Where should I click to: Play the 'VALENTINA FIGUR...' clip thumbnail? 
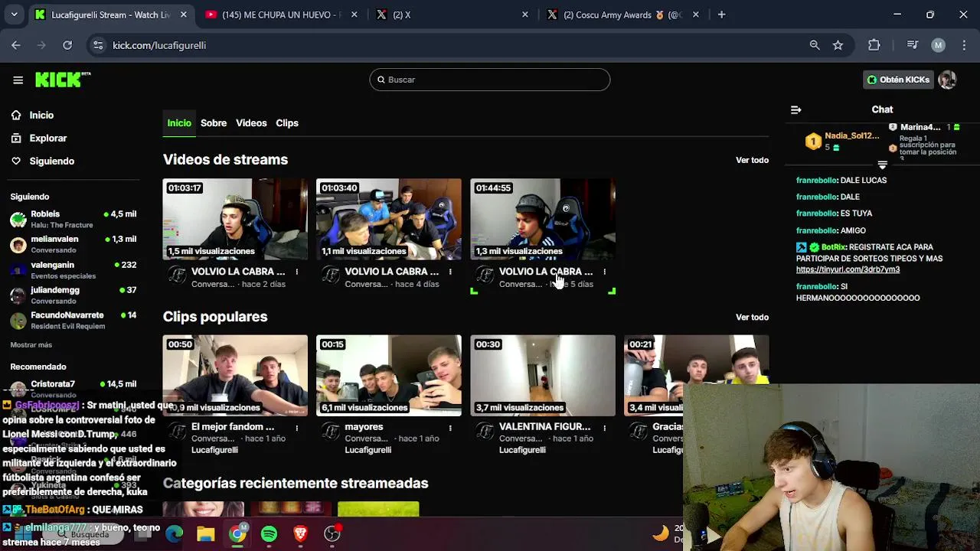(543, 375)
